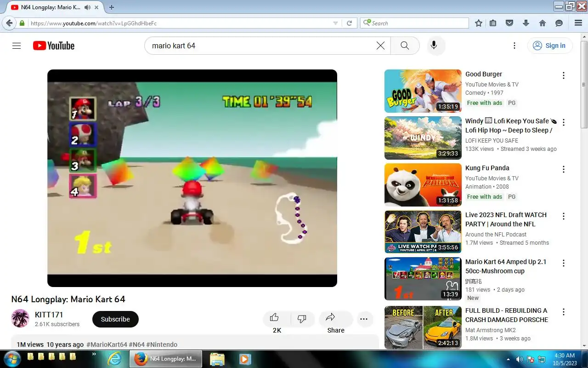Open the chat bubble toolbar icon
The image size is (588, 368).
pos(559,23)
